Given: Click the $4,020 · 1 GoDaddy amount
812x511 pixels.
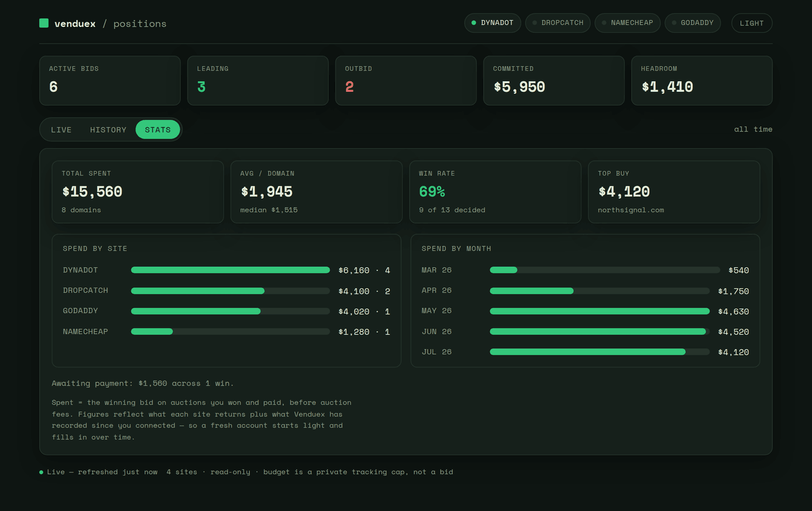Looking at the screenshot, I should (364, 311).
